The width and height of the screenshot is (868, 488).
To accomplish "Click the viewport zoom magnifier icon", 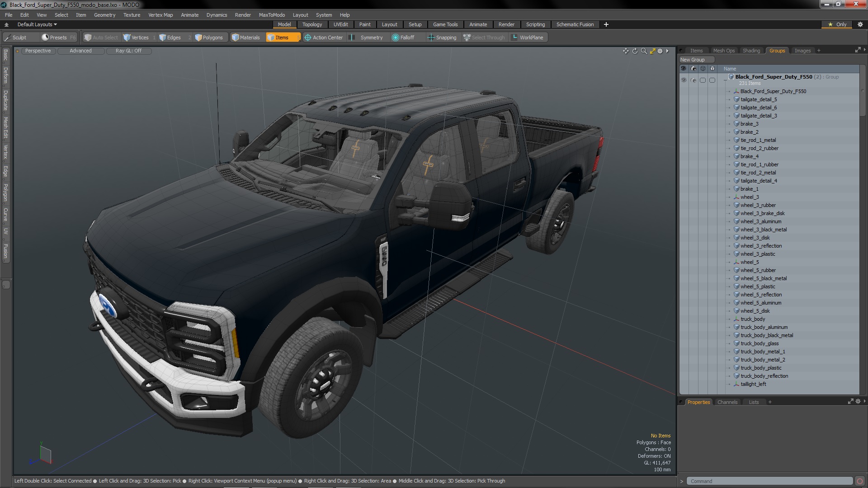I will [644, 51].
